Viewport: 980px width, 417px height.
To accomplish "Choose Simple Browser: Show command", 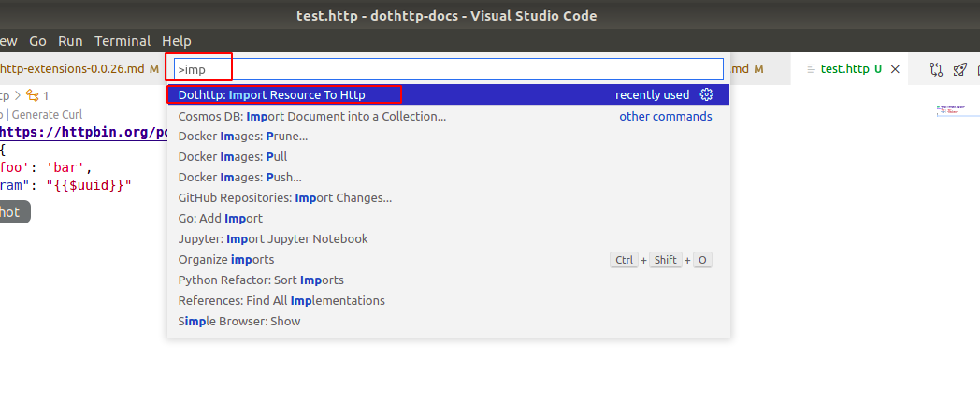I will (x=448, y=322).
